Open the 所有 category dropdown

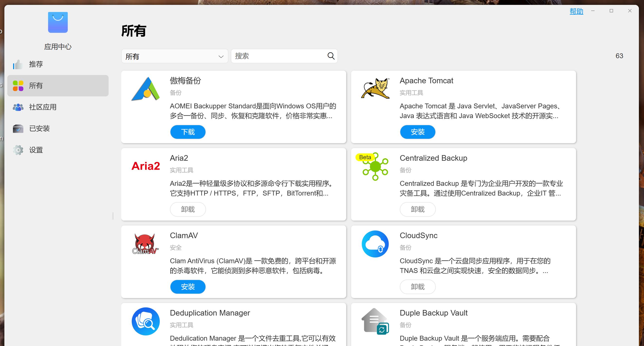(175, 56)
